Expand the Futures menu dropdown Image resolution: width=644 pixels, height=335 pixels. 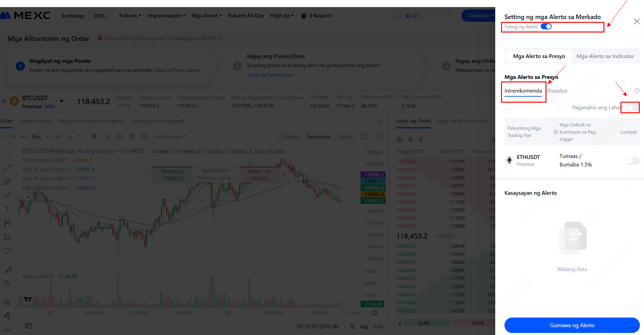click(x=130, y=15)
